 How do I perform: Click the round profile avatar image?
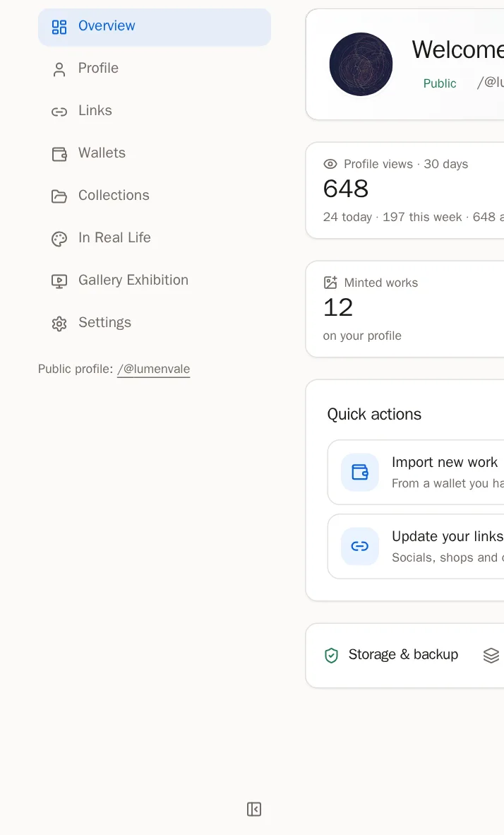tap(361, 64)
